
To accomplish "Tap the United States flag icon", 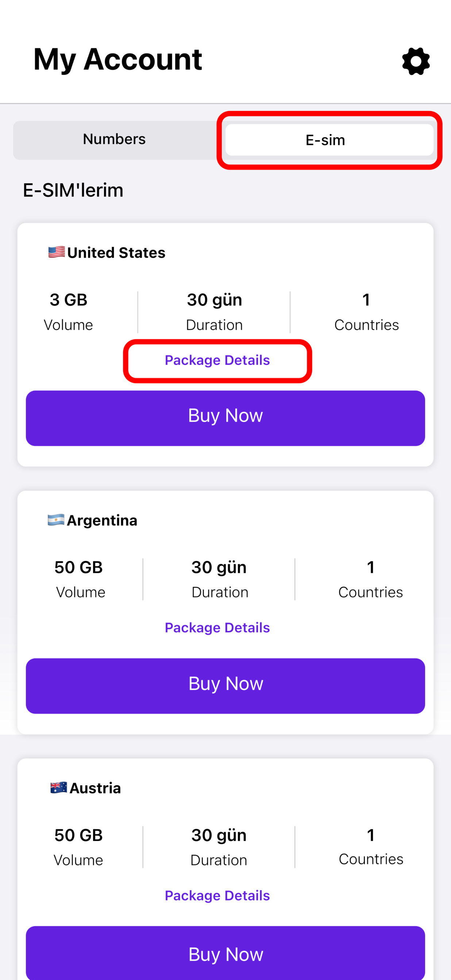I will click(x=57, y=252).
